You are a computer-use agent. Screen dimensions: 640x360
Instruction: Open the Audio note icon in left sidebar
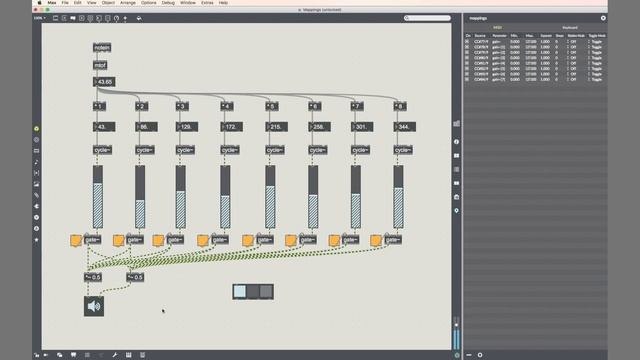[x=36, y=162]
